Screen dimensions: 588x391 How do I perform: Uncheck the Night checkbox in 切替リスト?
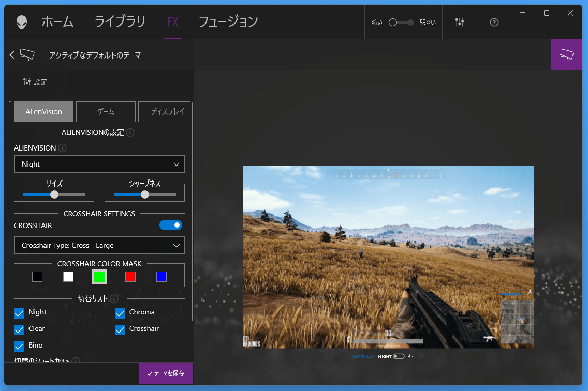coord(19,313)
